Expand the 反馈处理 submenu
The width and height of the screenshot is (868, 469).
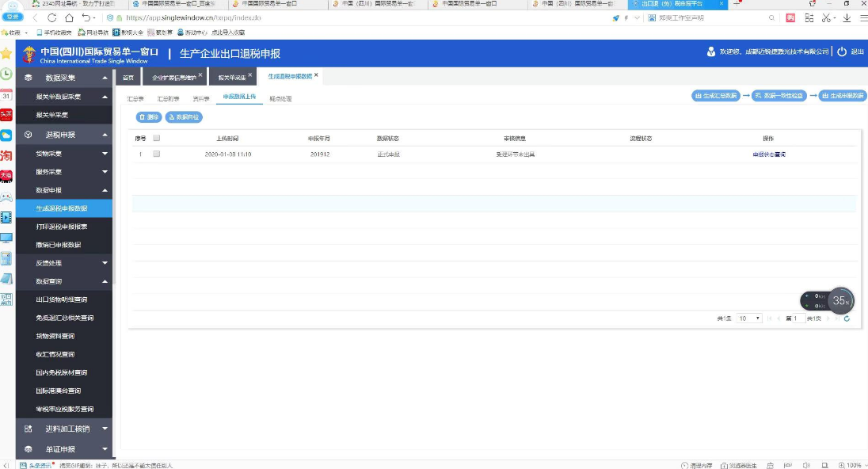[105, 263]
